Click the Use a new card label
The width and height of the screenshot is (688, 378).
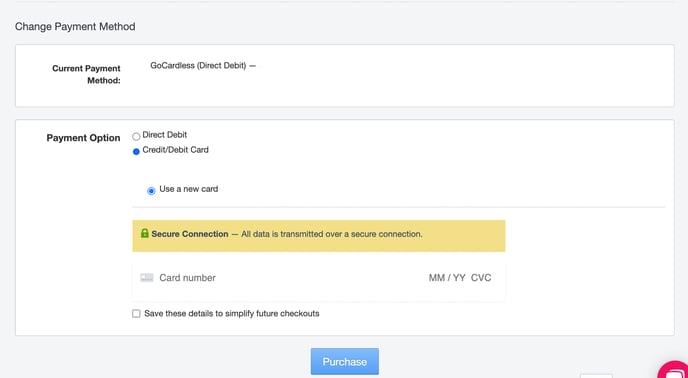189,189
